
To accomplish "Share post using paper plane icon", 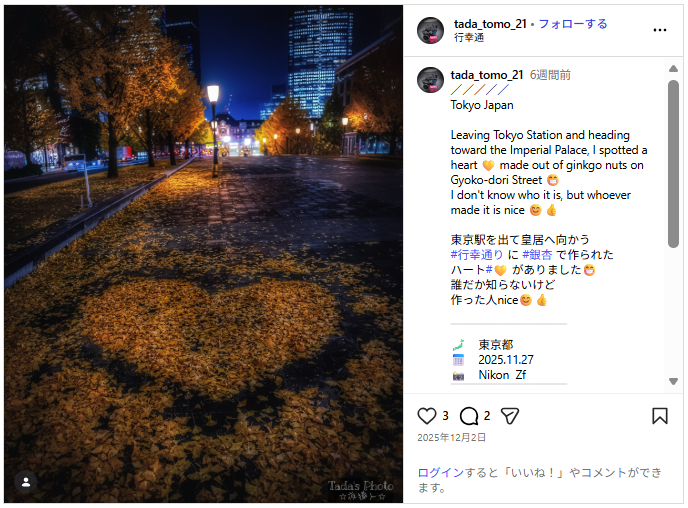I will coord(510,416).
